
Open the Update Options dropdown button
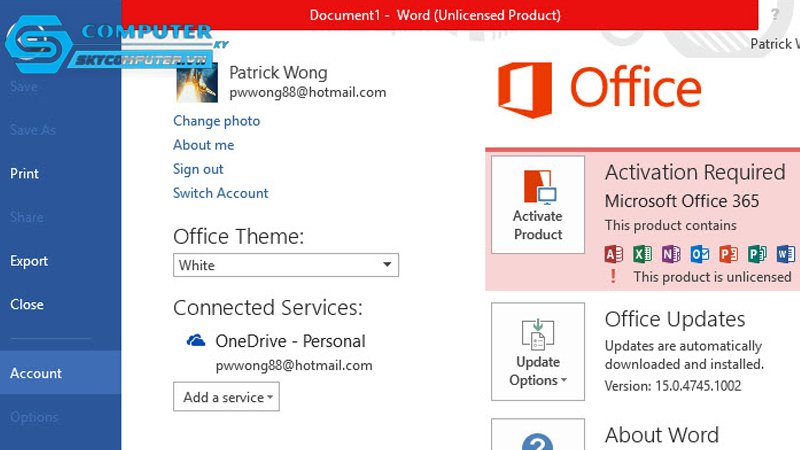(x=538, y=352)
